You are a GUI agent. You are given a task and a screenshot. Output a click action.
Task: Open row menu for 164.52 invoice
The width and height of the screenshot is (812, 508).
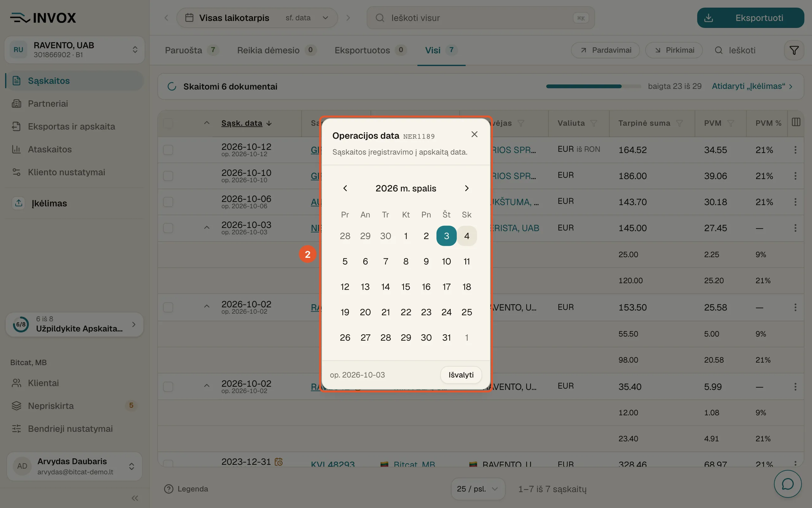(x=795, y=150)
